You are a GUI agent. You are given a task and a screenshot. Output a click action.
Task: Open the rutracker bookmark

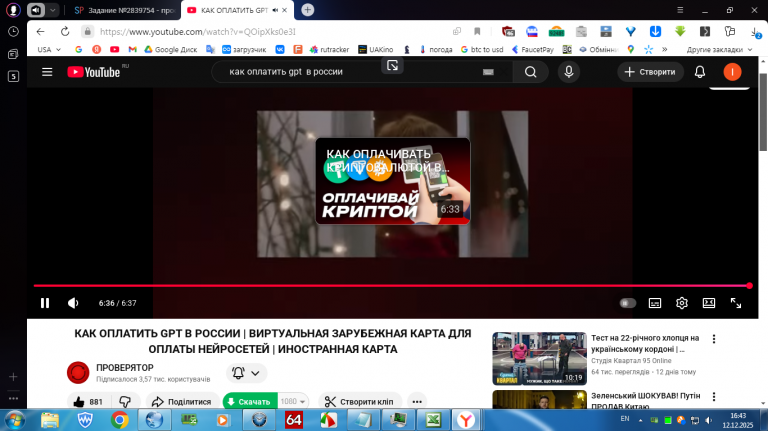point(329,49)
